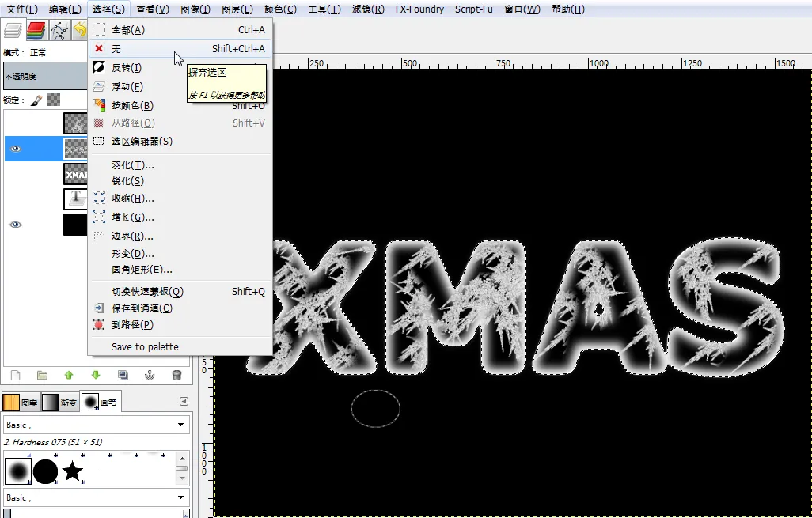
Task: Create a new layer group folder icon
Action: point(42,375)
